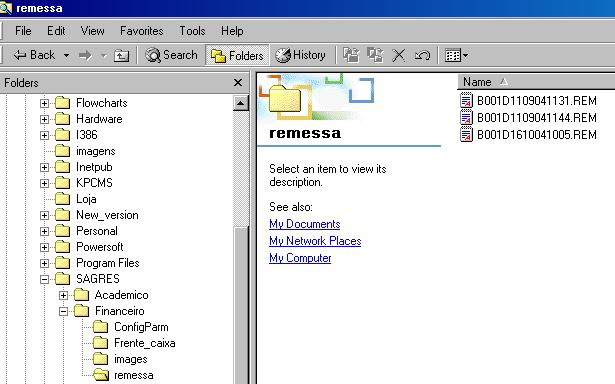Viewport: 615px width, 384px height.
Task: Sort files by the Name column header
Action: coord(536,82)
